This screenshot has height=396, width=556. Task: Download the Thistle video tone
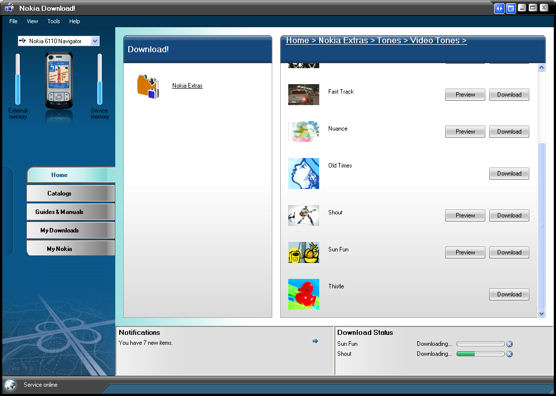pos(509,294)
